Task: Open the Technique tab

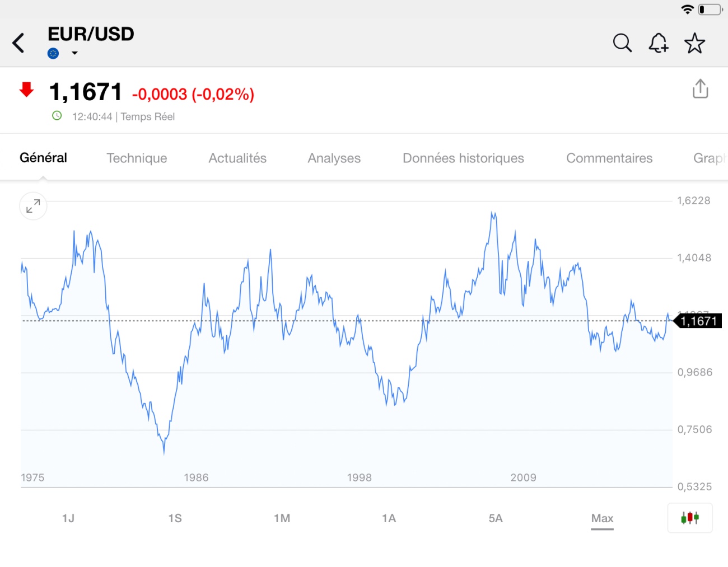Action: pos(137,158)
